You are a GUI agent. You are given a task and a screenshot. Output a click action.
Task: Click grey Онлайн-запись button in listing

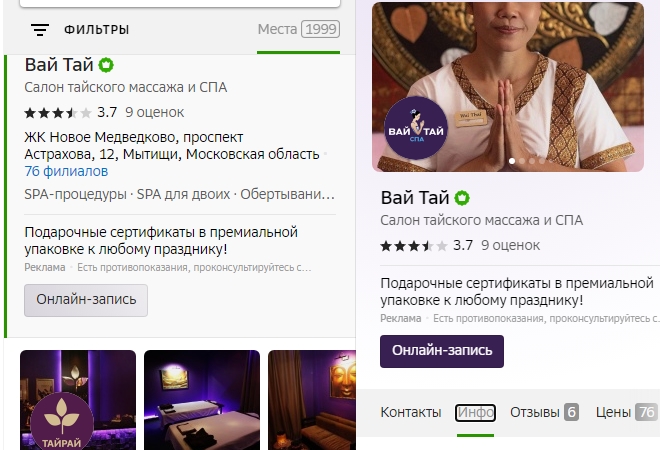pyautogui.click(x=86, y=300)
